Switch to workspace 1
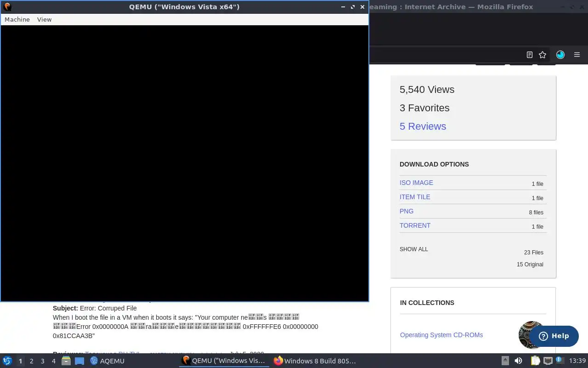Screen dimensions: 588x368 [20, 361]
